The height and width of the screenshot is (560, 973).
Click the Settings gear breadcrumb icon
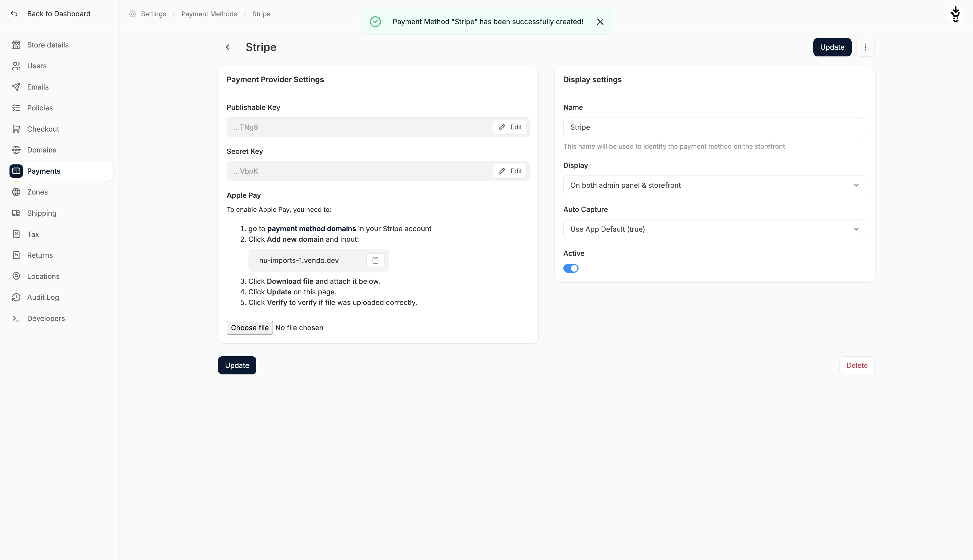point(132,14)
